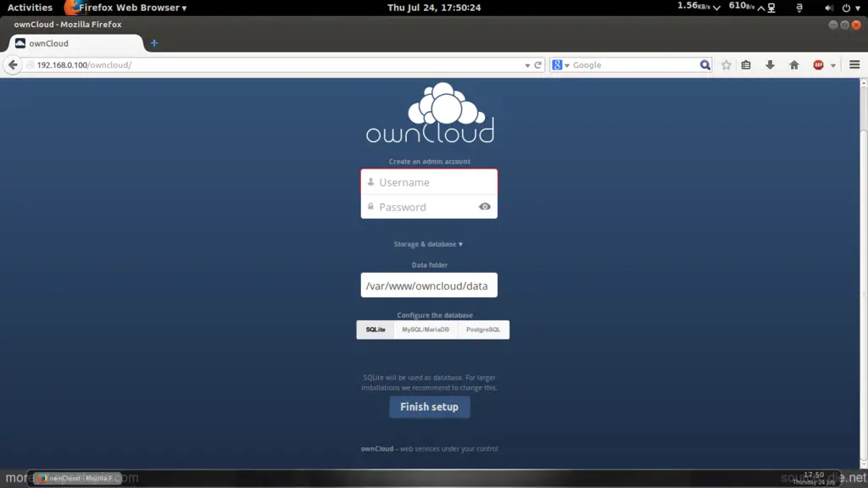Open the Firefox hamburger menu
Viewport: 868px width, 488px height.
tap(854, 64)
